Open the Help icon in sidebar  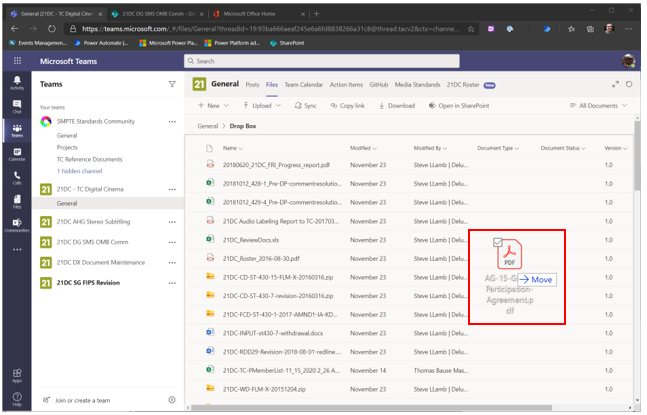pos(17,399)
